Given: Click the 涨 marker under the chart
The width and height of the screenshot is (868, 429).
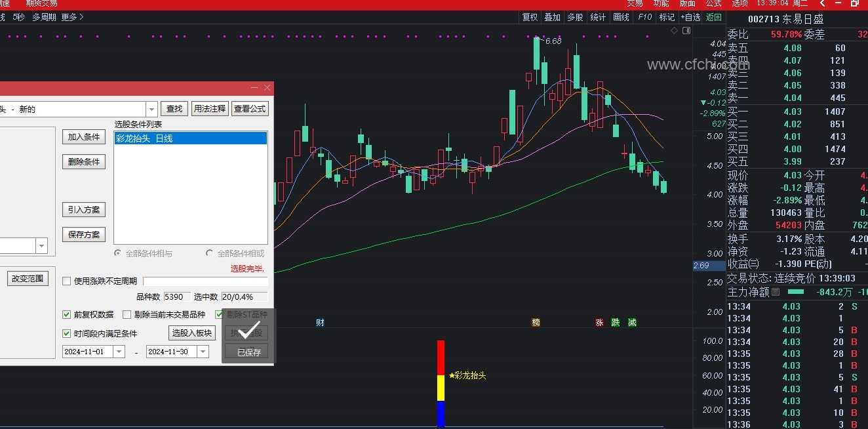Looking at the screenshot, I should [x=599, y=322].
